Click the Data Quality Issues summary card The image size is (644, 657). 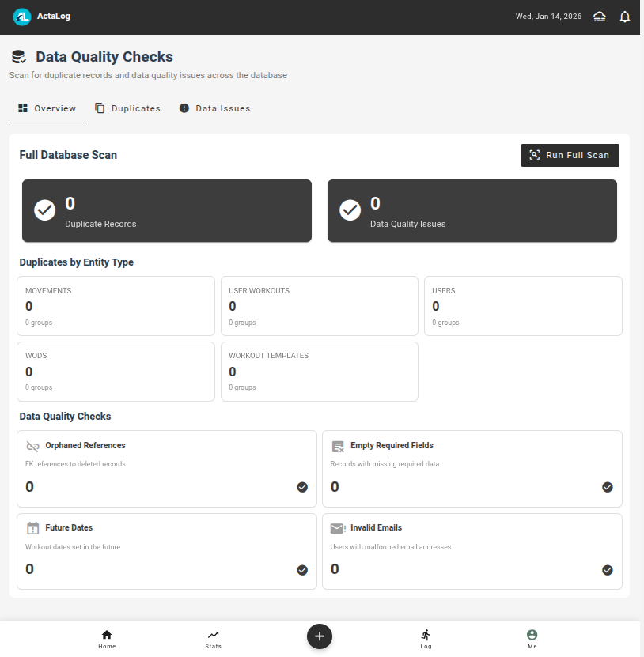click(x=472, y=210)
